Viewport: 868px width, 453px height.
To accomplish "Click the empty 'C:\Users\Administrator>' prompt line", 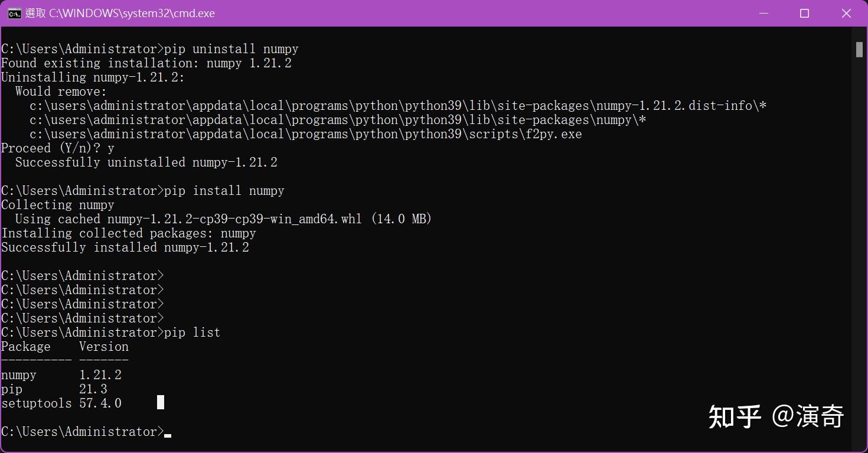I will [82, 275].
